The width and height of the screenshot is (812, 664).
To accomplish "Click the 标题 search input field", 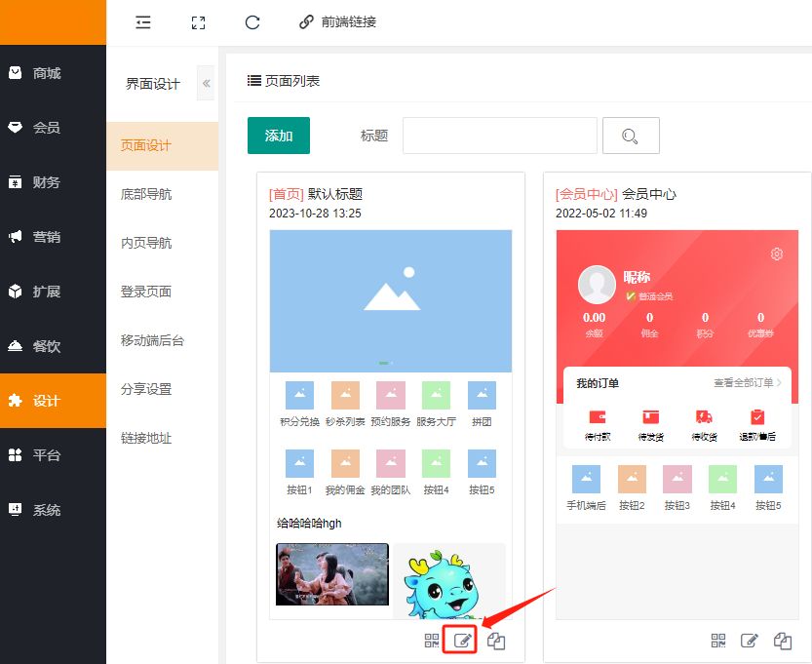I will [x=499, y=136].
